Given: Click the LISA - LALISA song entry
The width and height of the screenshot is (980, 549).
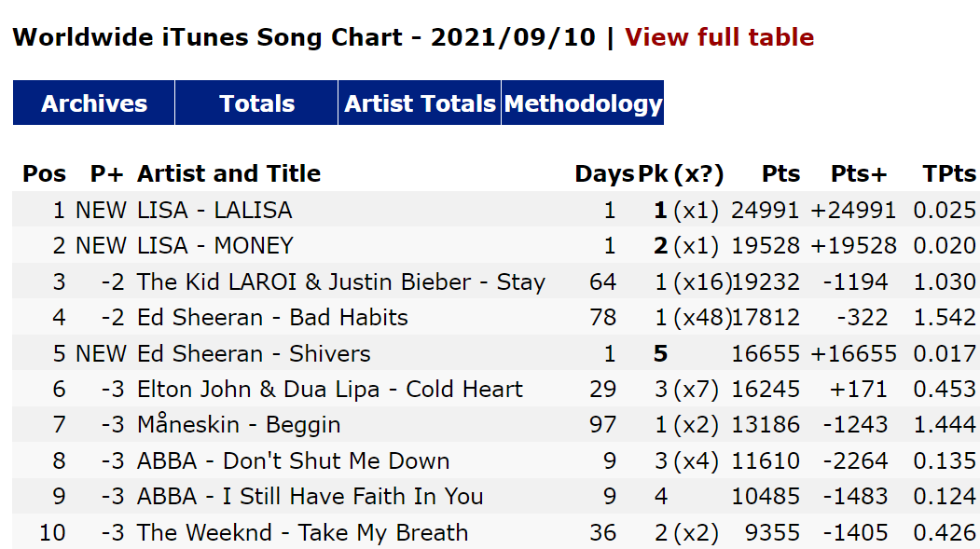Looking at the screenshot, I should pos(214,210).
